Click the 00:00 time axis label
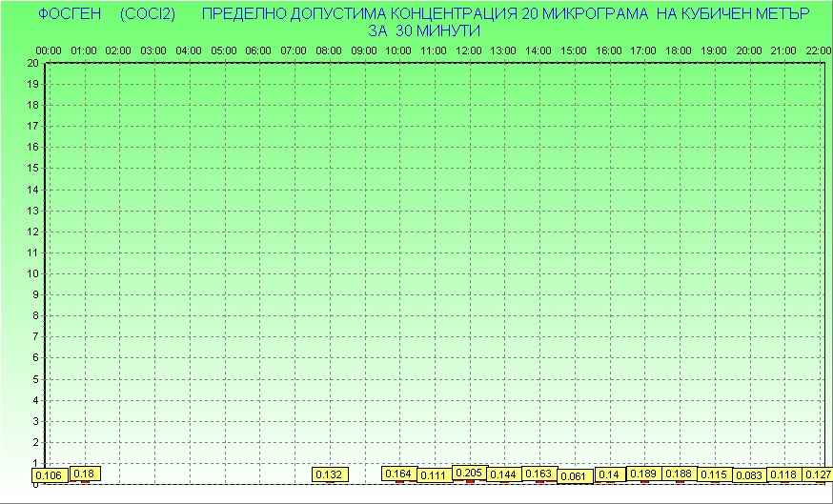The width and height of the screenshot is (833, 504). point(49,50)
